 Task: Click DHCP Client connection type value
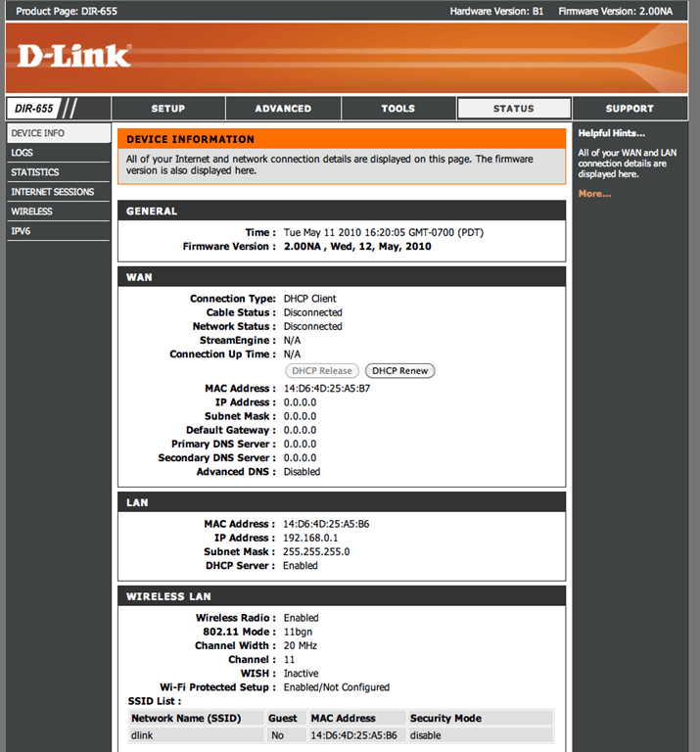tap(309, 299)
